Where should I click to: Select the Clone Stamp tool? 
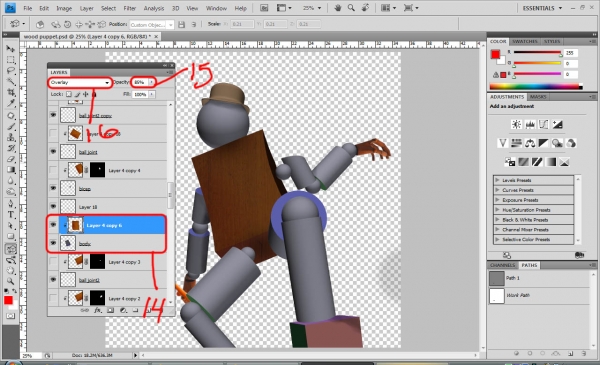coord(11,137)
